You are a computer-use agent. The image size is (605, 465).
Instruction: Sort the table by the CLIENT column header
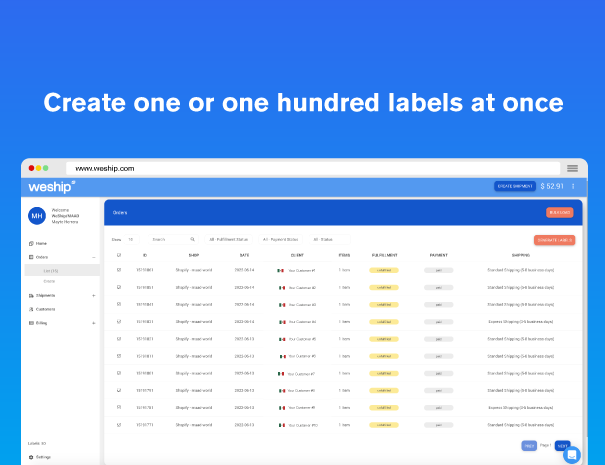pyautogui.click(x=297, y=255)
